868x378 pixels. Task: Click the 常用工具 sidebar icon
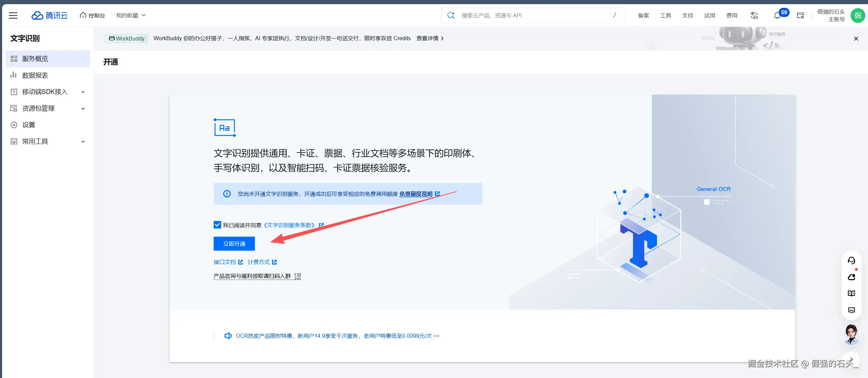coord(14,141)
